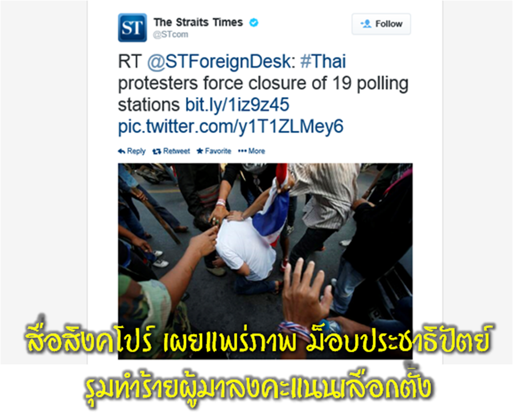This screenshot has height=420, width=513.
Task: Expand the More options label
Action: pyautogui.click(x=256, y=151)
